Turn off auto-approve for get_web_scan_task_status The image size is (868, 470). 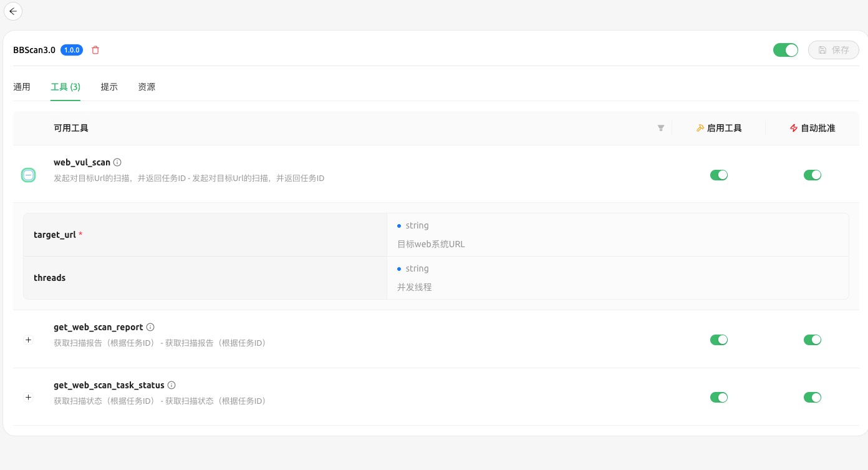(x=813, y=397)
